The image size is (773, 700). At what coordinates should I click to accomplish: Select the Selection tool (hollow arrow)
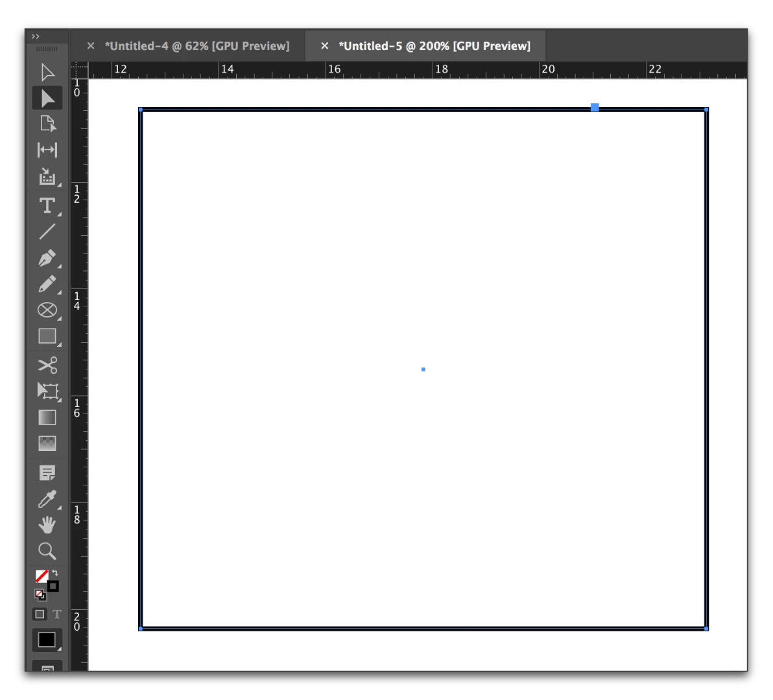47,73
